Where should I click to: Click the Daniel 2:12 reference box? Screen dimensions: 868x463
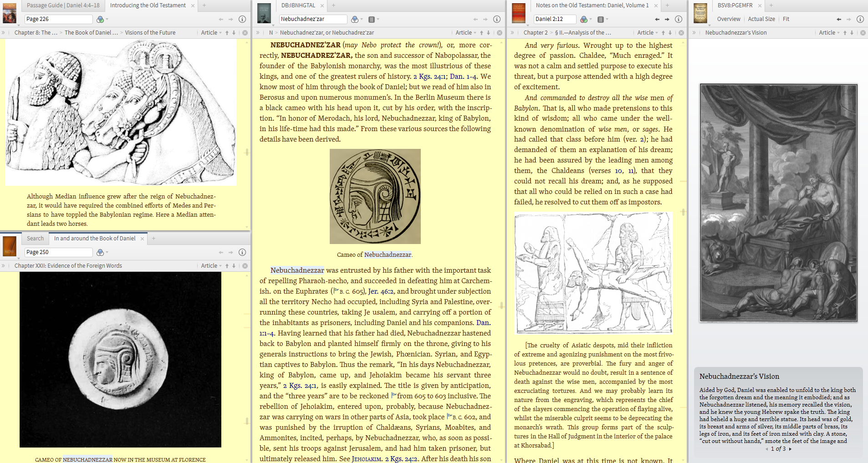pos(555,19)
